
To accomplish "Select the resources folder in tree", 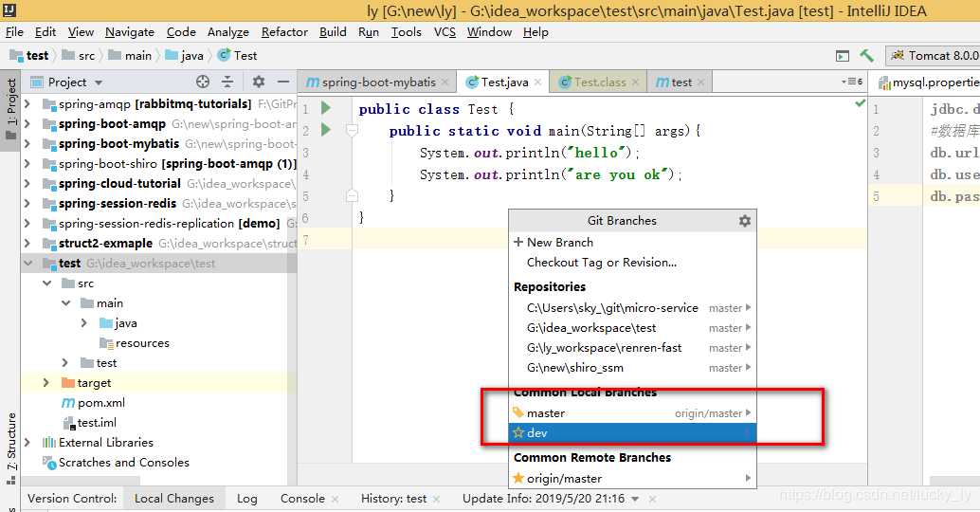I will pos(142,343).
